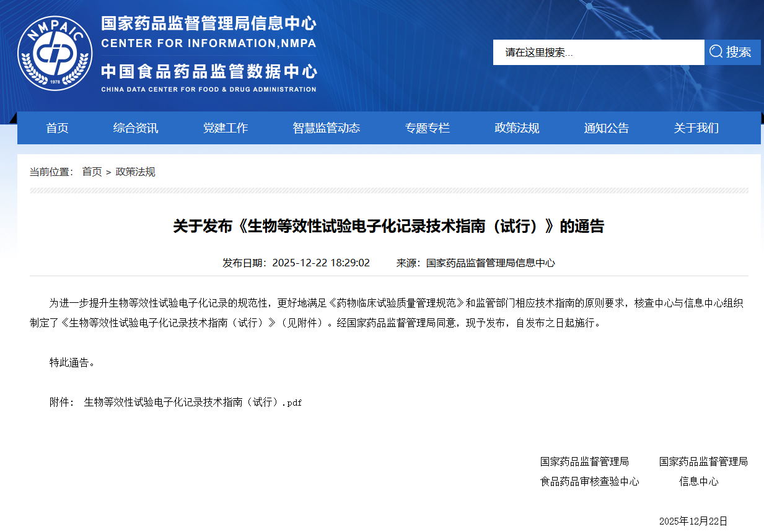Open the 生物等效性试验电子化记录技术指南 PDF attachment
764x532 pixels.
click(x=193, y=402)
